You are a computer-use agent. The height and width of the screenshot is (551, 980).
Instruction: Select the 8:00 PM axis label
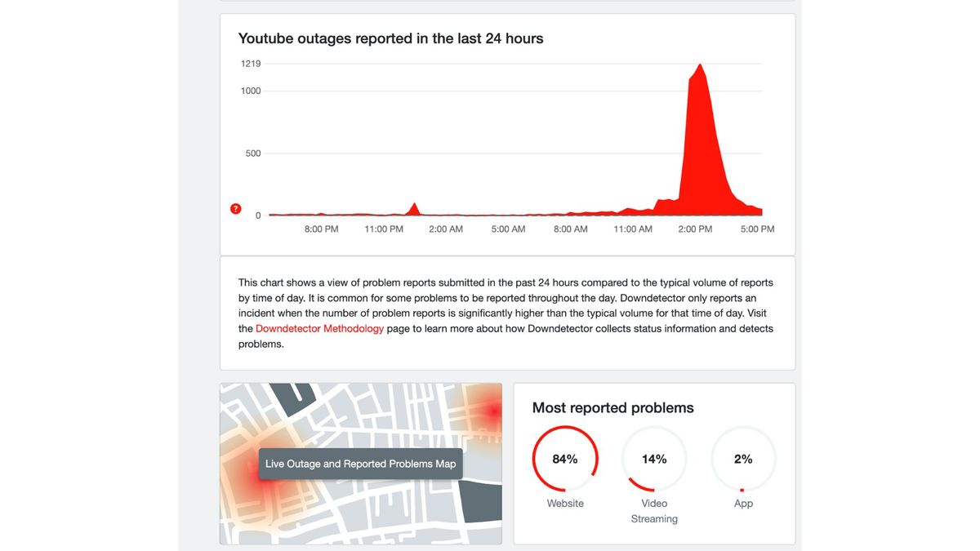[321, 229]
